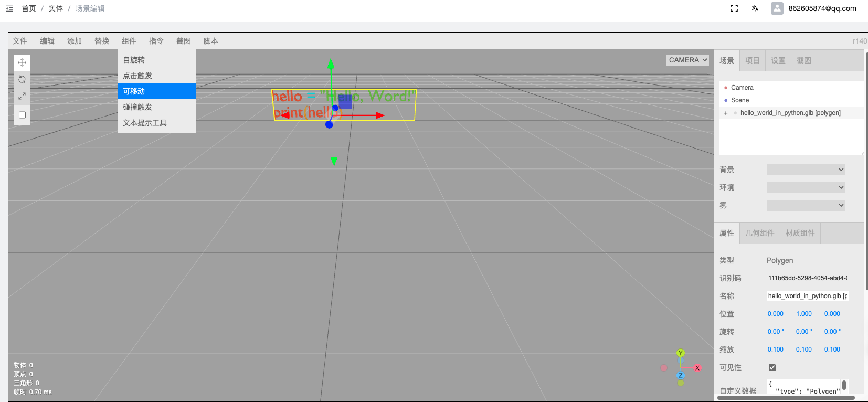Open the 编辑 menu
868x402 pixels.
[47, 41]
